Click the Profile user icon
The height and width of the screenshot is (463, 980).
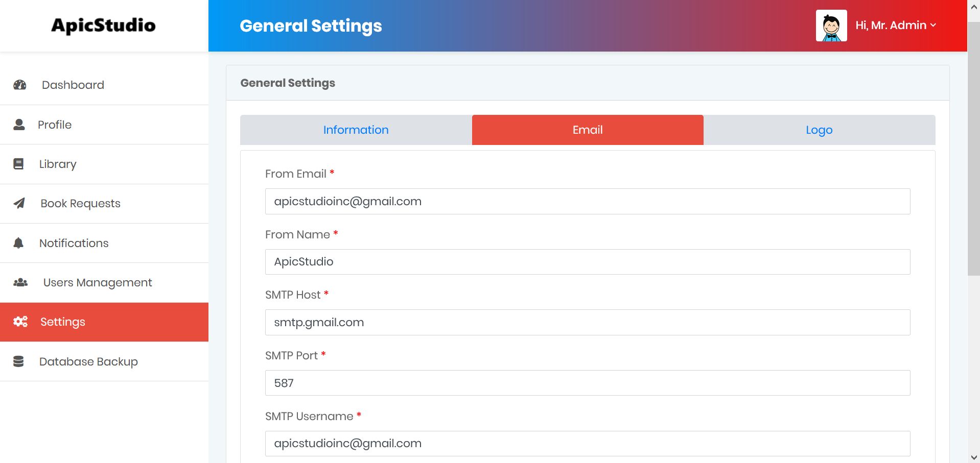click(19, 125)
